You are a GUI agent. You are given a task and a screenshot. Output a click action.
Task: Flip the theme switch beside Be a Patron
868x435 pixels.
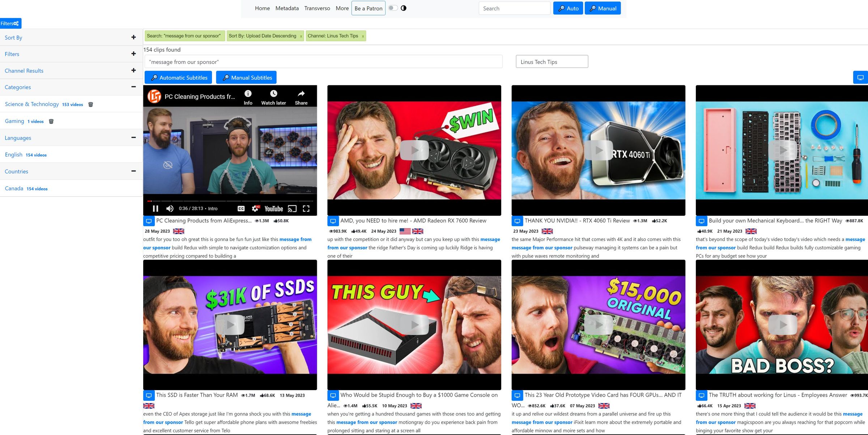point(394,8)
